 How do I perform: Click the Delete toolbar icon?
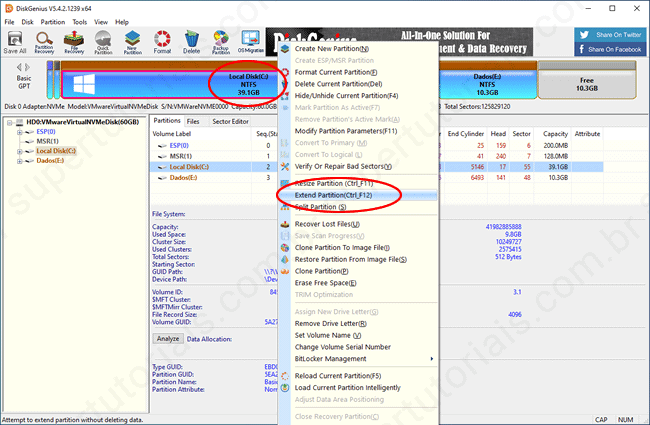pos(192,42)
